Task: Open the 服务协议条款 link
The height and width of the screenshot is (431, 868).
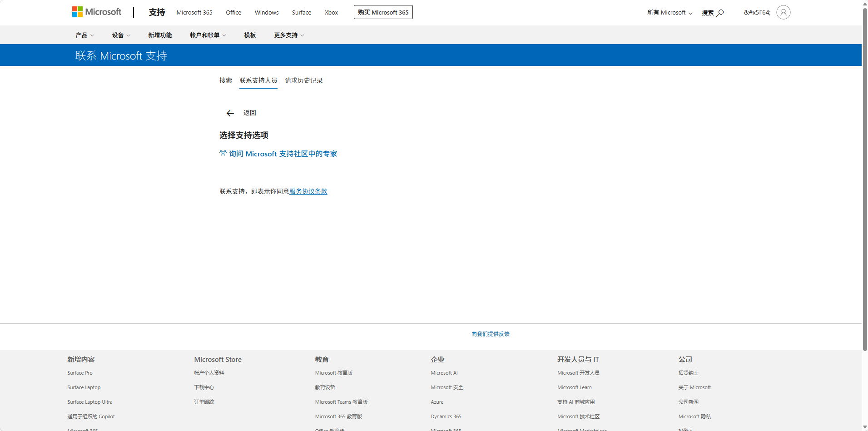Action: pos(308,191)
